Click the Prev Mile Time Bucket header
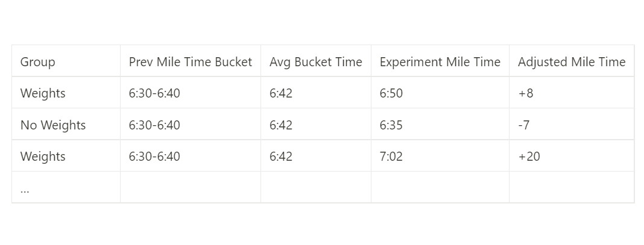The image size is (644, 245). tap(190, 62)
